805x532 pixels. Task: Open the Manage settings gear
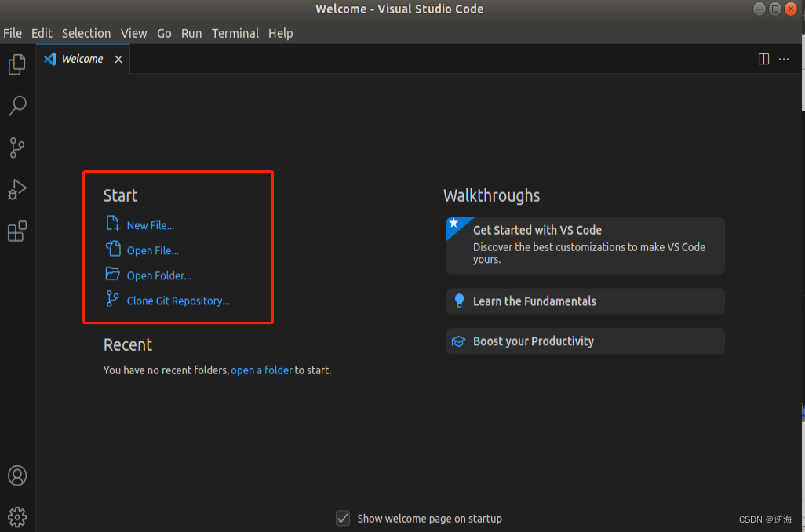click(x=16, y=516)
